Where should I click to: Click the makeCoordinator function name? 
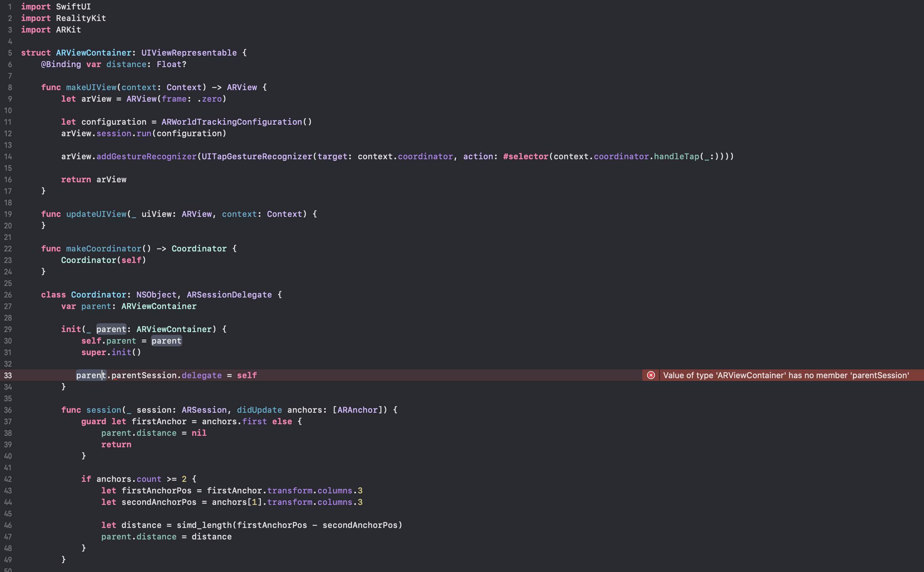pyautogui.click(x=104, y=248)
